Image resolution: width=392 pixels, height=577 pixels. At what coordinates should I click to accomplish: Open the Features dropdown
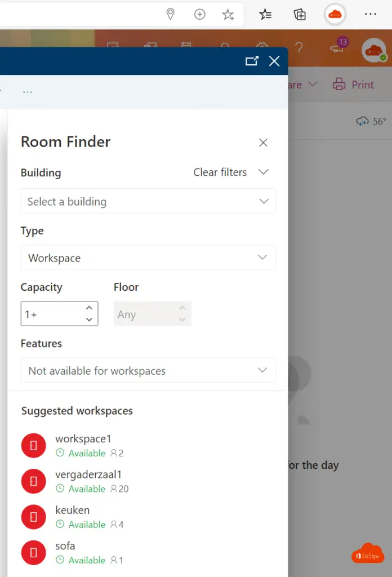148,370
